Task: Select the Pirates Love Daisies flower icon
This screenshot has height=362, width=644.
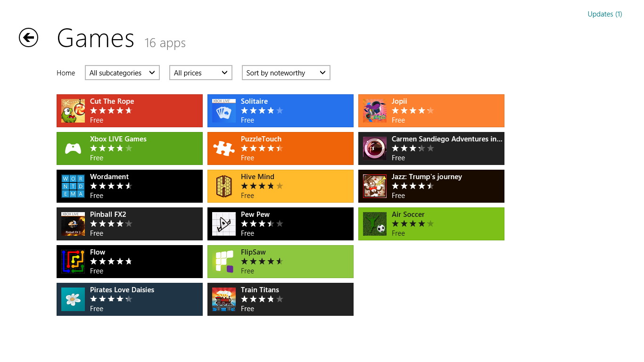Action: [x=73, y=299]
